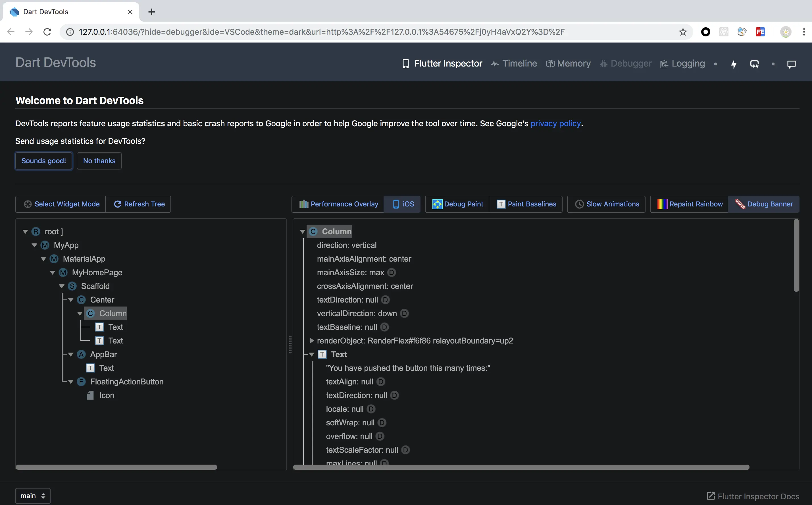Image resolution: width=812 pixels, height=505 pixels.
Task: Collapse the Scaffold tree node
Action: click(x=61, y=286)
